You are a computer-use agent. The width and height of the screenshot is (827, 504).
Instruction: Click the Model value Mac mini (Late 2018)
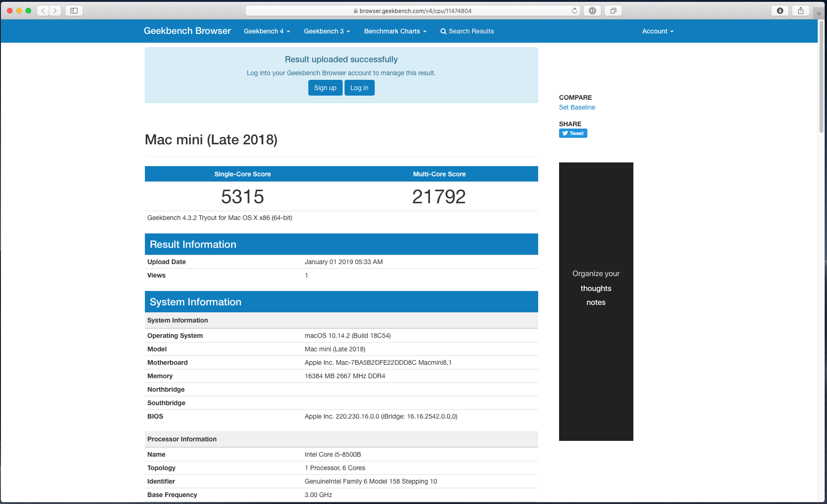tap(335, 349)
